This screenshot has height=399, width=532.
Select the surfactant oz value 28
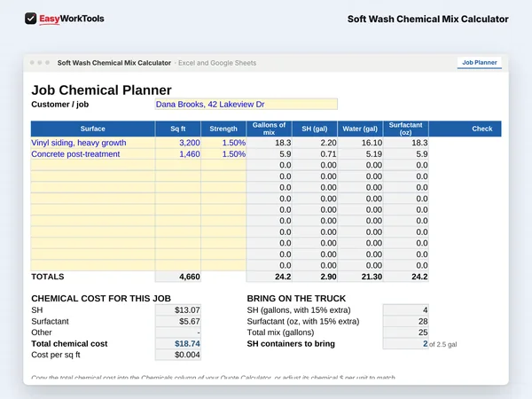click(406, 321)
